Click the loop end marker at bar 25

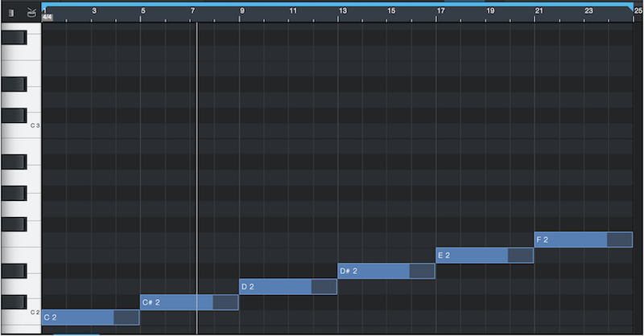point(630,8)
